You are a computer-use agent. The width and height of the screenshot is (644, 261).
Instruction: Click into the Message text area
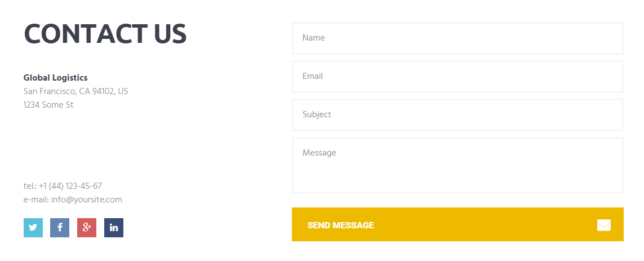458,165
